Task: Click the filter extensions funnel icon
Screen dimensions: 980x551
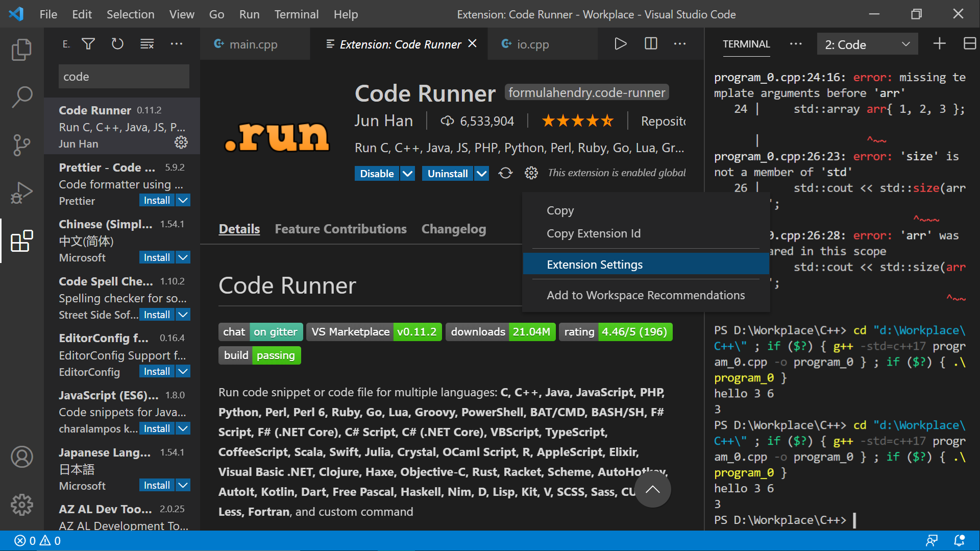Action: click(88, 44)
